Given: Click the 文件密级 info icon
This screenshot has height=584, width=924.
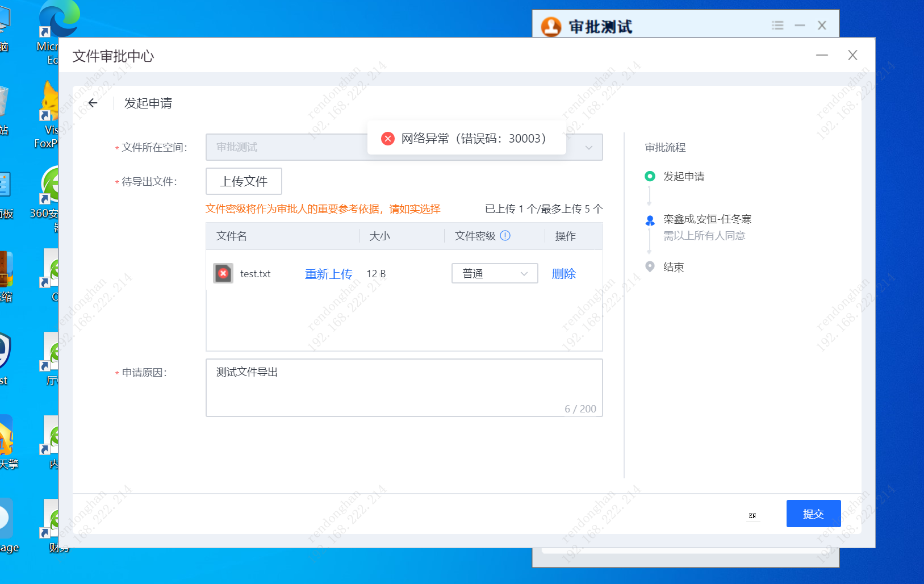Looking at the screenshot, I should tap(505, 236).
